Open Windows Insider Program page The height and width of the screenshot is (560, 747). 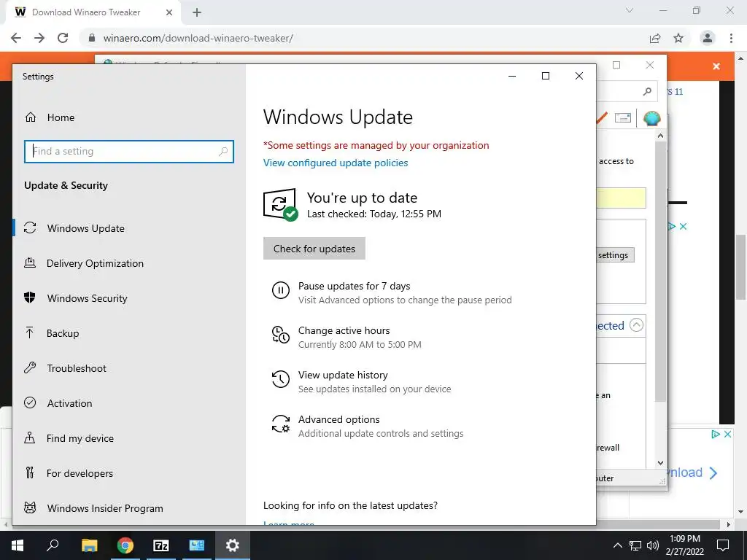pyautogui.click(x=105, y=508)
